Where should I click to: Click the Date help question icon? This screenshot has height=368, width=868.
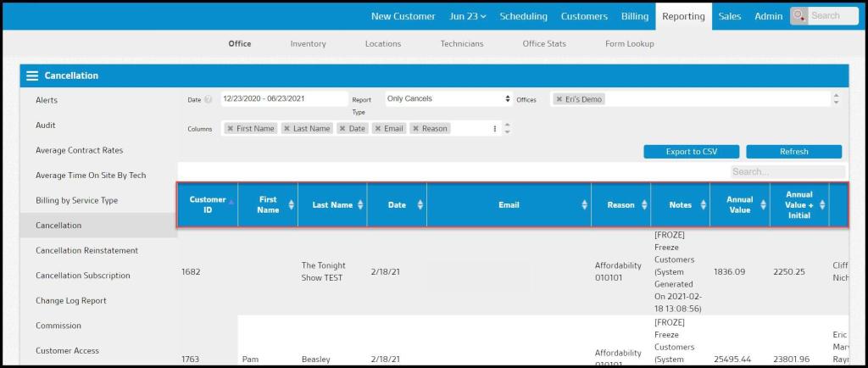[209, 100]
